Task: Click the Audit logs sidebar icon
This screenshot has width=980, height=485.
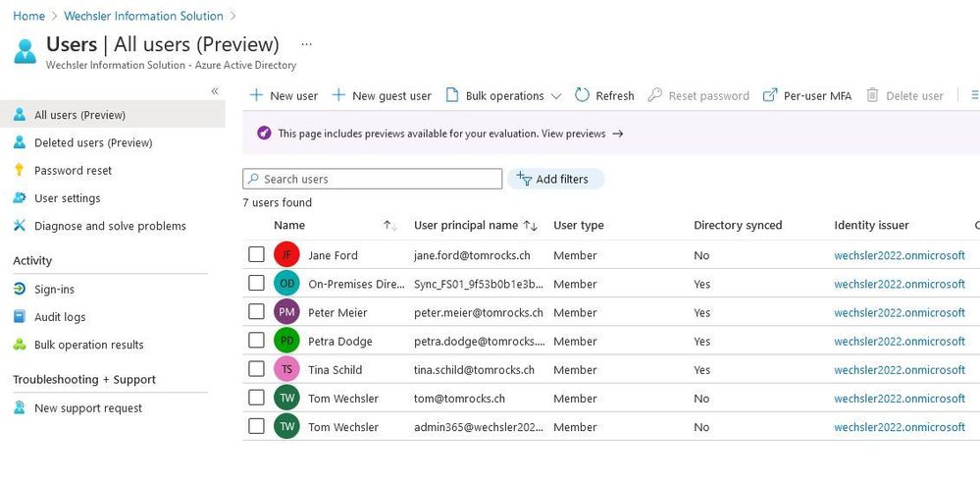Action: coord(19,317)
